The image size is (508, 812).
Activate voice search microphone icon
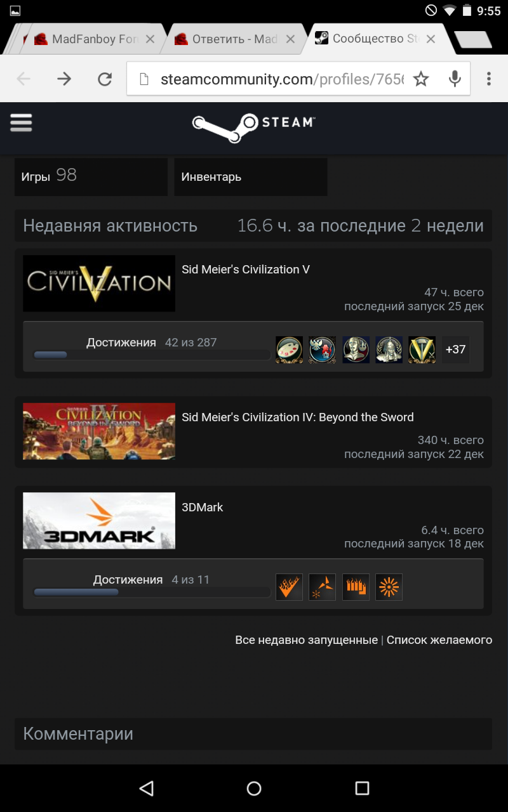coord(455,79)
